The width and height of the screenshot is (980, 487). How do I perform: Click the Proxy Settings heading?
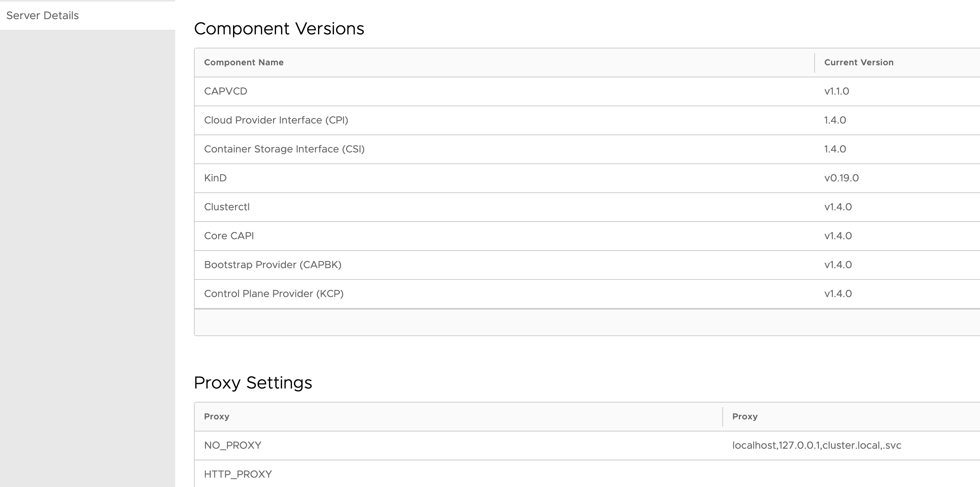coord(253,383)
